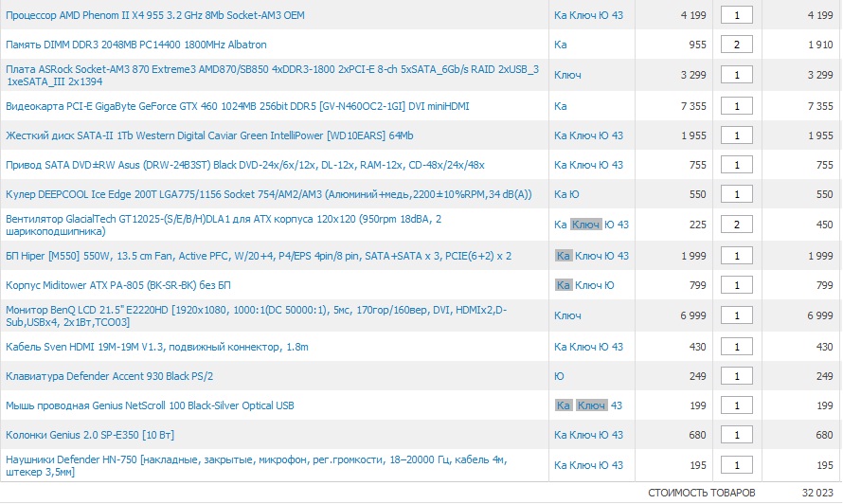Edit quantity field for GeForce GTX 460 card
Image resolution: width=843 pixels, height=504 pixels.
click(737, 106)
